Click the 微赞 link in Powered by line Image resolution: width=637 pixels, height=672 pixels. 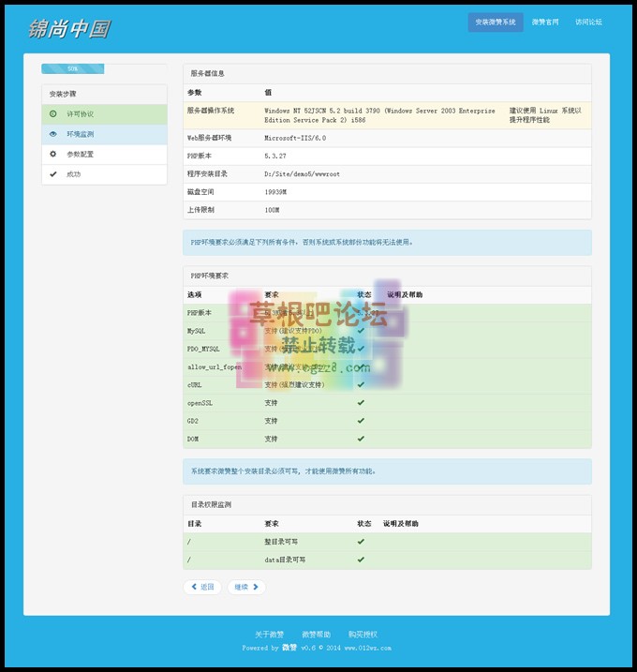point(289,648)
